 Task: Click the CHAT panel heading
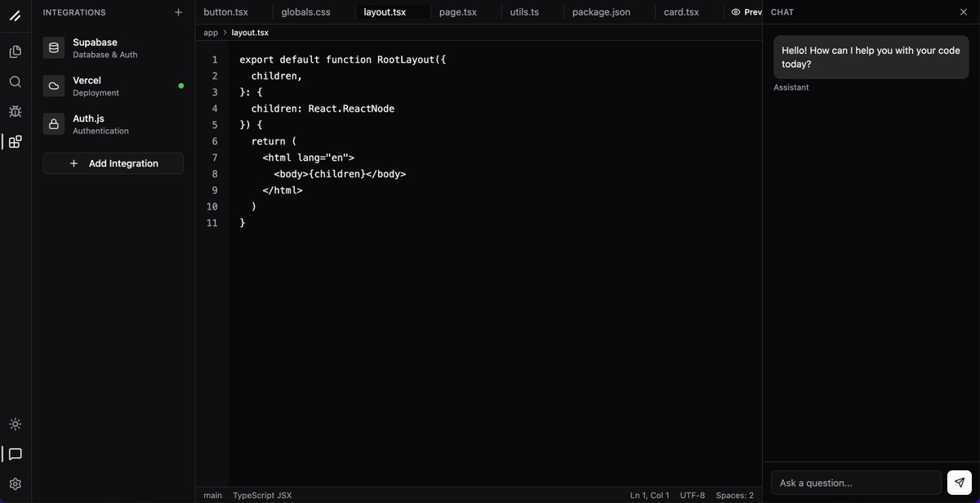coord(782,12)
